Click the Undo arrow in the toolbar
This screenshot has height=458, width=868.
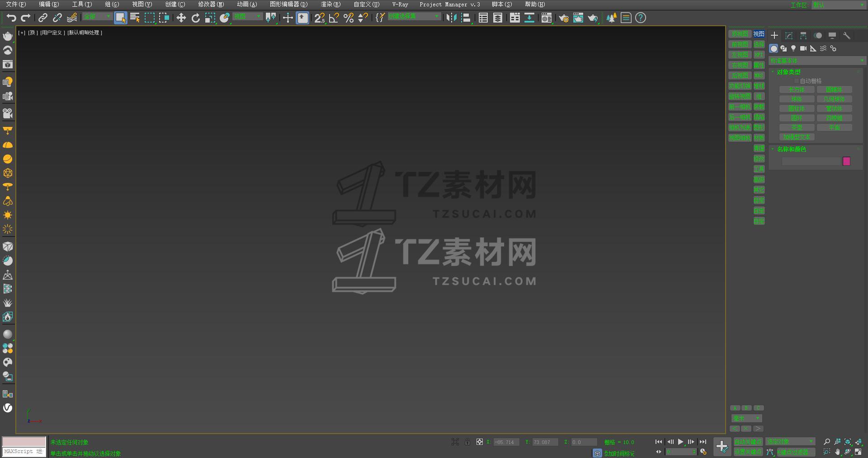pyautogui.click(x=11, y=18)
